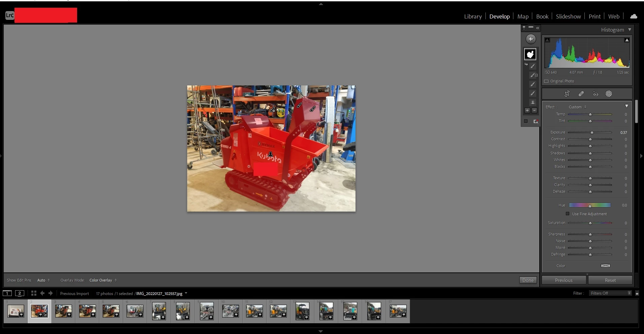644x334 pixels.
Task: Toggle the Masks panel on/off switch
Action: coord(524,28)
